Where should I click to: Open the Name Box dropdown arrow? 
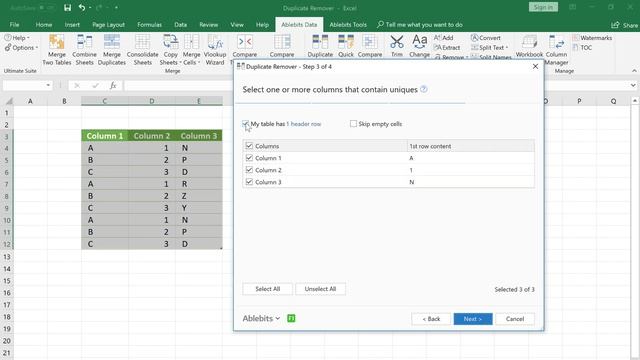[48, 85]
